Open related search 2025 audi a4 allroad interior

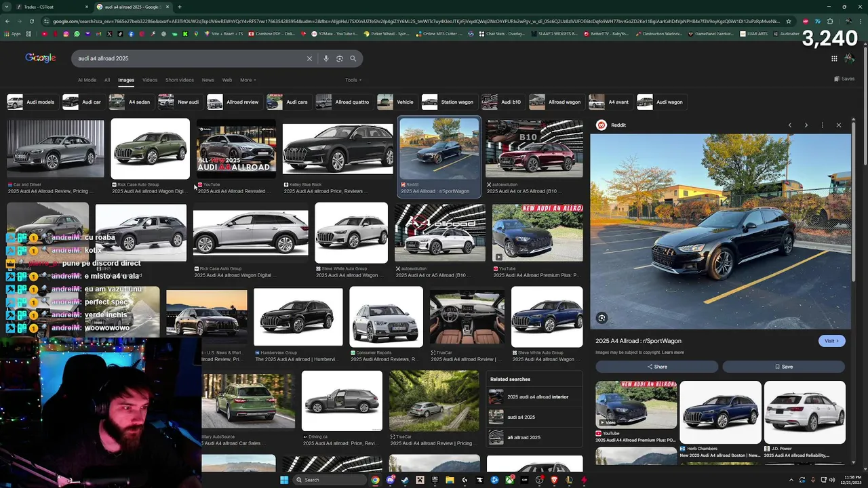535,396
